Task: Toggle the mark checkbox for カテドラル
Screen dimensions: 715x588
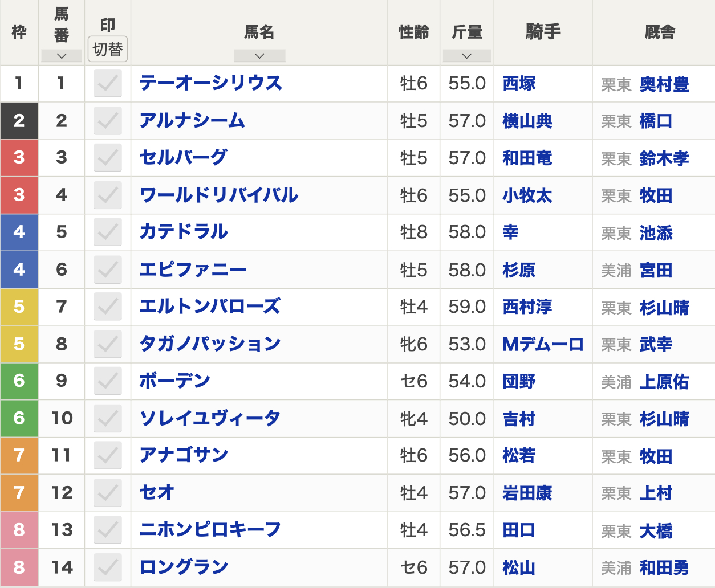Action: pos(108,232)
